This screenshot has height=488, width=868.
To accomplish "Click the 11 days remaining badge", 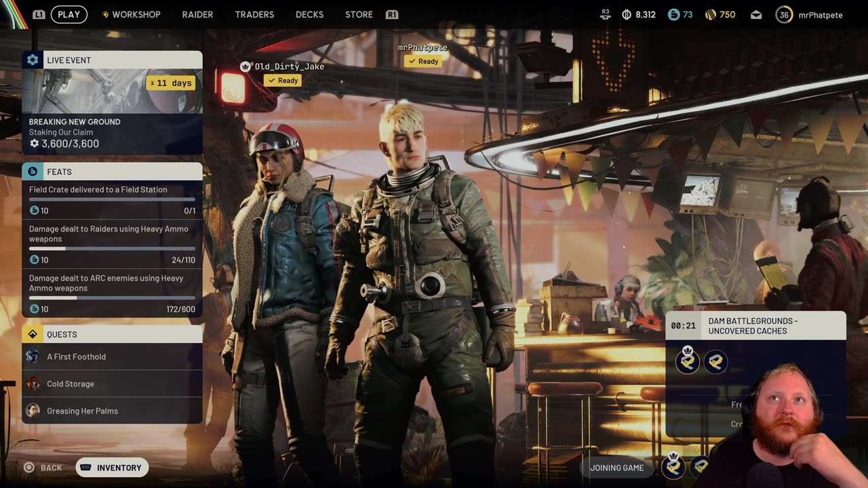I will click(x=172, y=83).
